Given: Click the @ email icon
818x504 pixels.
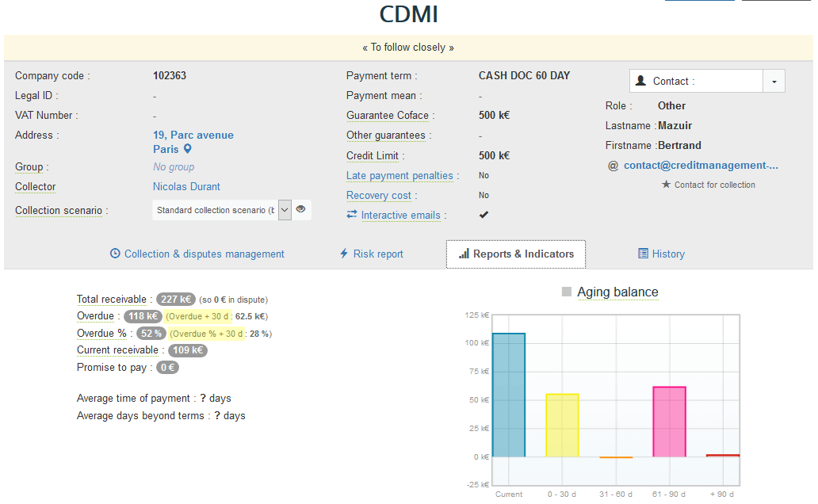Looking at the screenshot, I should pyautogui.click(x=613, y=166).
